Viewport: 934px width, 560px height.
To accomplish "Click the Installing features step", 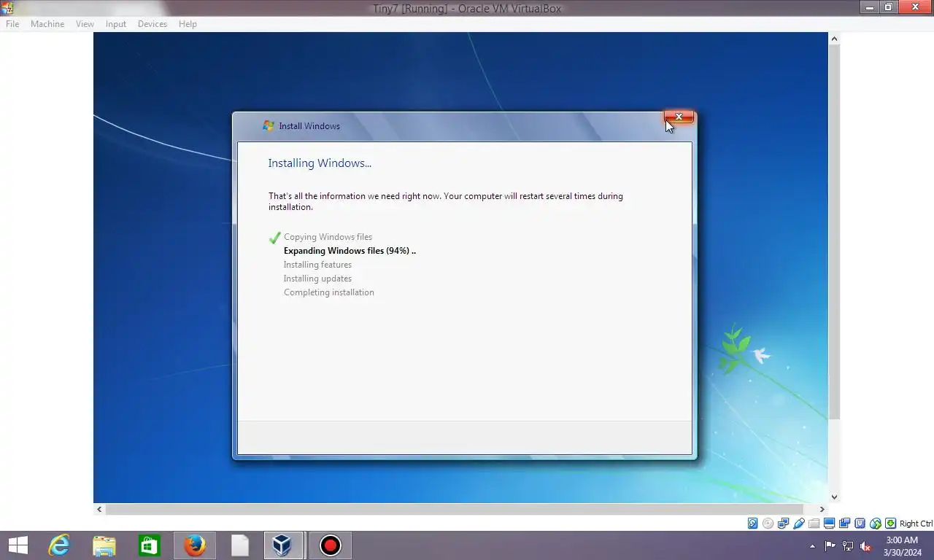I will tap(317, 265).
